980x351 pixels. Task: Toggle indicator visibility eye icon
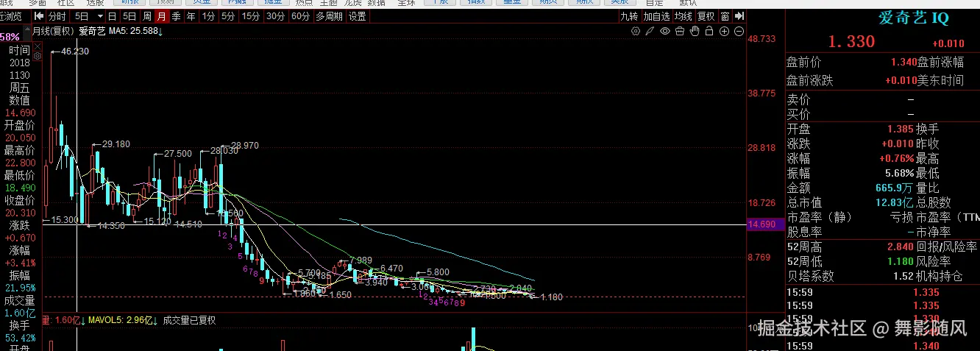(x=665, y=31)
